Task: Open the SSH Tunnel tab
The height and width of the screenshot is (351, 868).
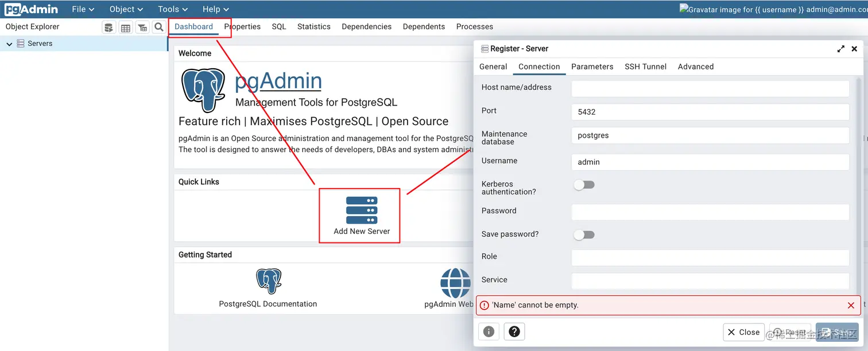Action: [x=645, y=67]
